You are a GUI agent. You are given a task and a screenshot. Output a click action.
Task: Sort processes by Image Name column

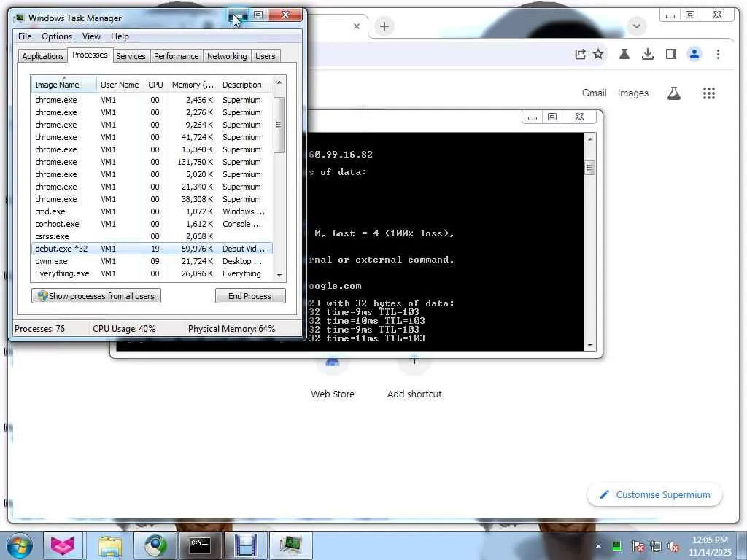64,85
